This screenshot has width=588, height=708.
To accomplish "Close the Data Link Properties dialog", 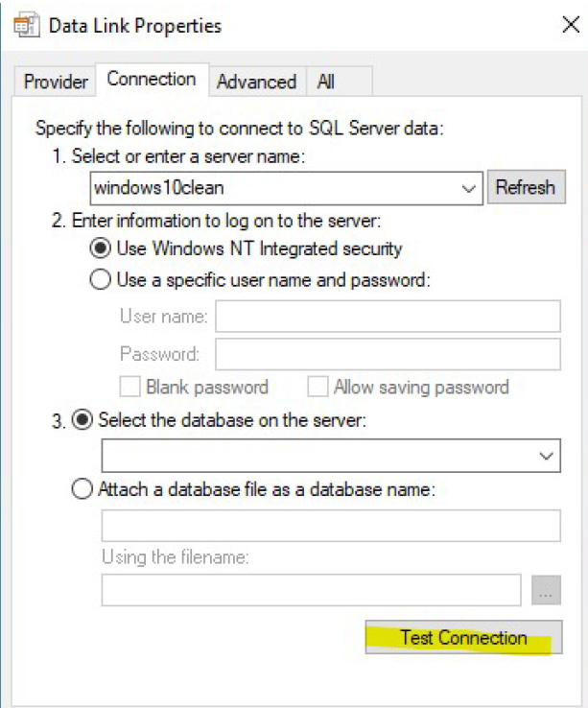I will coord(571,24).
